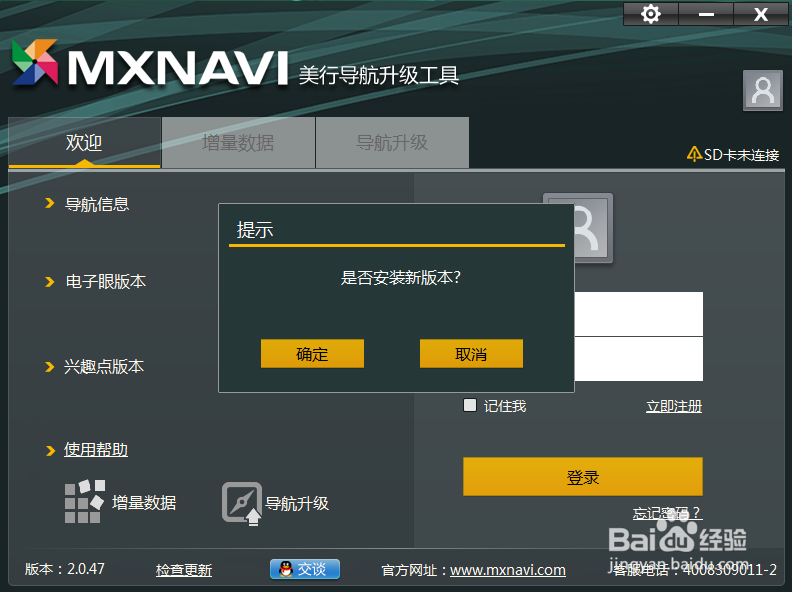Switch to the 增量数据 tab

(238, 142)
